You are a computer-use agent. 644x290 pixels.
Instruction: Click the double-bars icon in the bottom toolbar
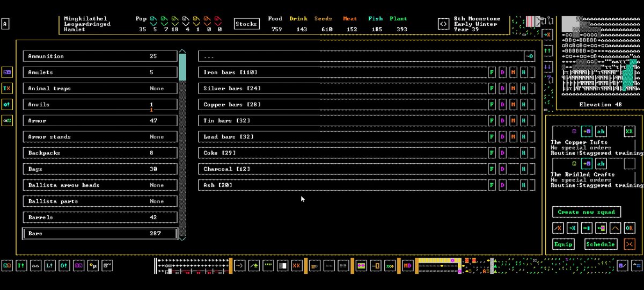(329, 265)
